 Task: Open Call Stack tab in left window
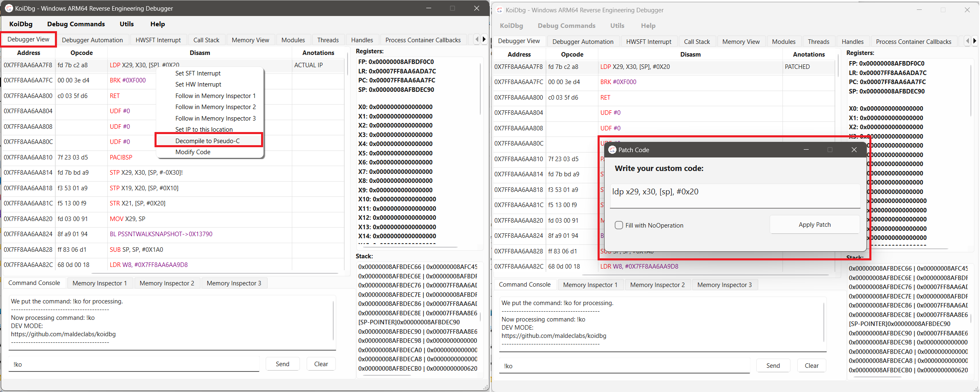[206, 40]
